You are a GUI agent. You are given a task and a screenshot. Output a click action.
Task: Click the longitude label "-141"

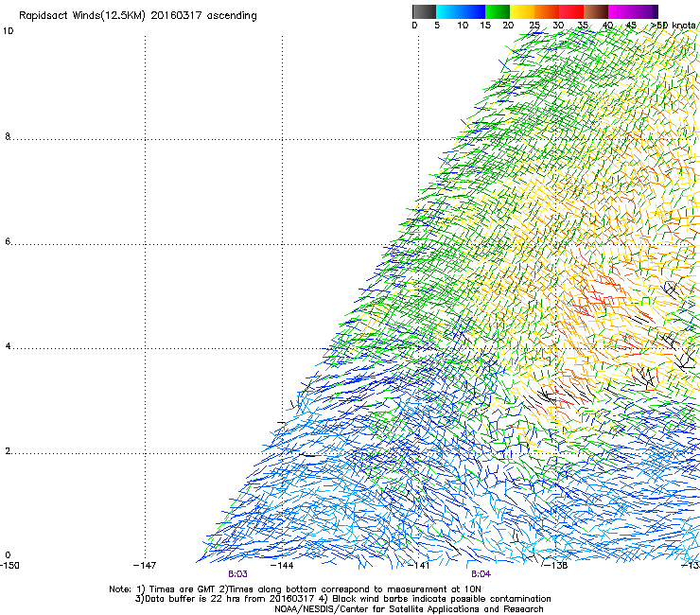tap(419, 566)
